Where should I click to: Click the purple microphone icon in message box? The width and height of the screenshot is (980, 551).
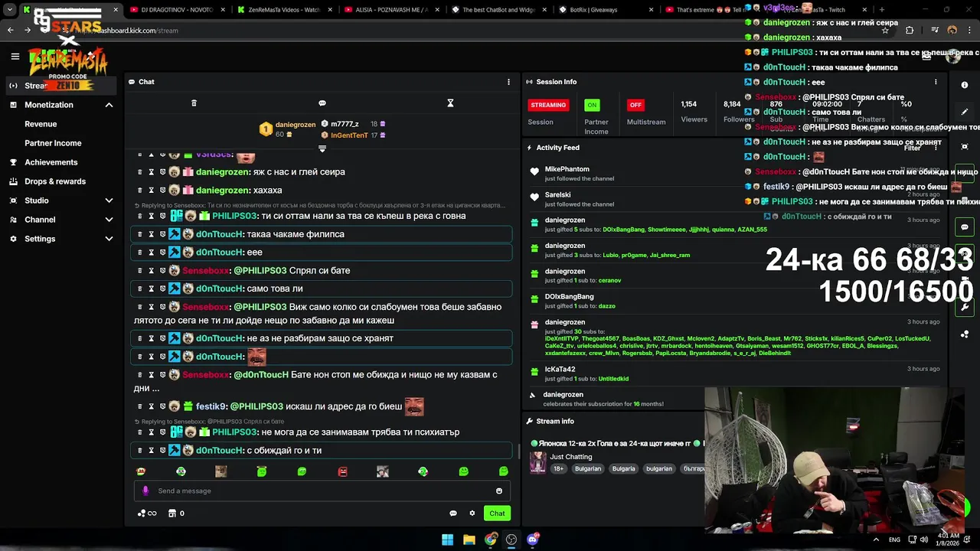pyautogui.click(x=145, y=491)
